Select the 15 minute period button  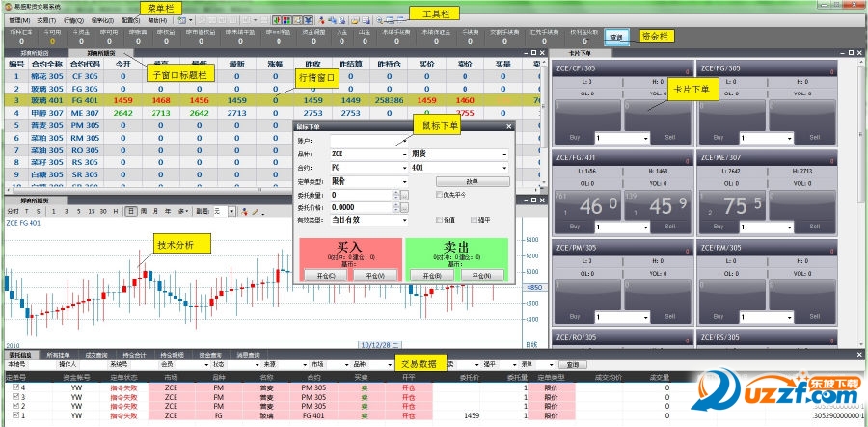coord(92,211)
